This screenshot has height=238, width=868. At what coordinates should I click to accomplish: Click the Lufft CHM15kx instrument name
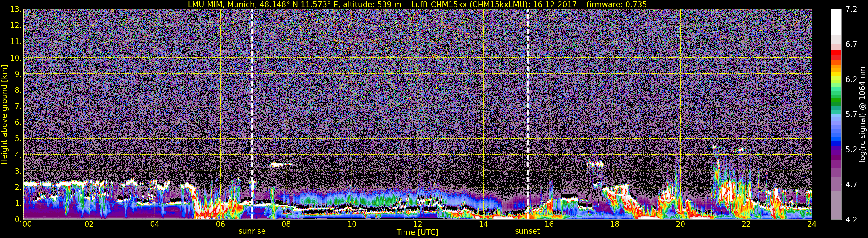(x=439, y=4)
